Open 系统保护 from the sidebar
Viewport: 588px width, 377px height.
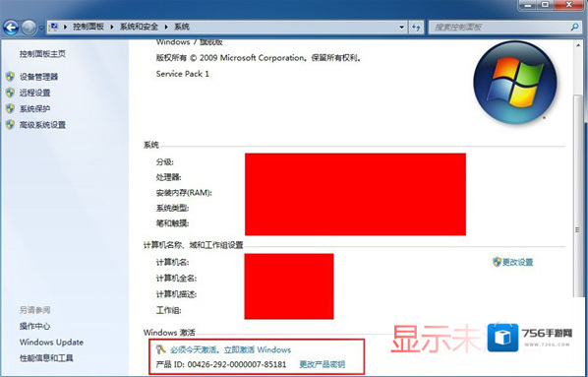(34, 109)
